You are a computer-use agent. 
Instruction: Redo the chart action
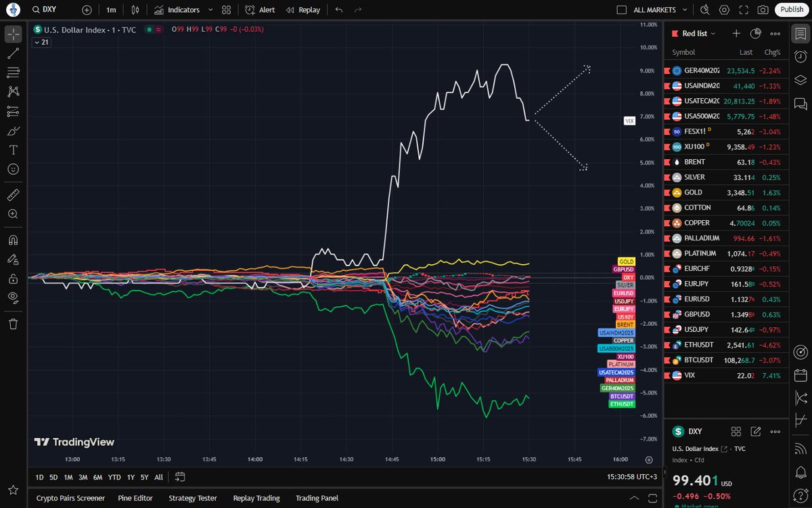[x=358, y=10]
